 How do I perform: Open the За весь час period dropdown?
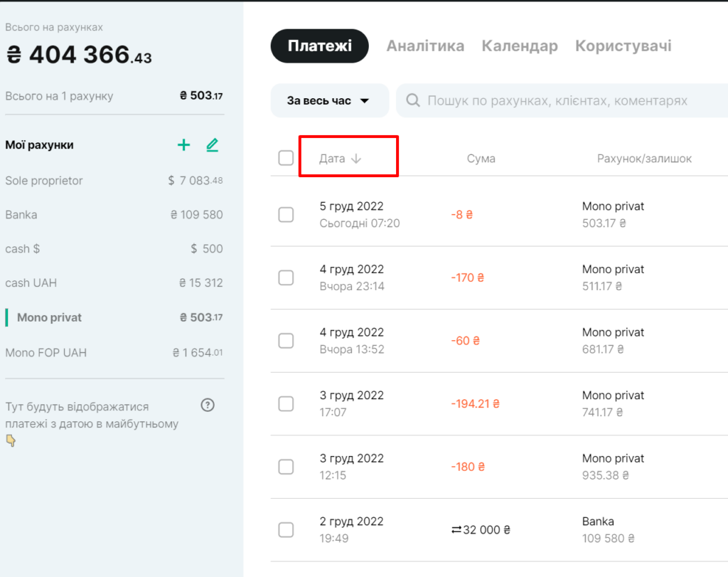tap(329, 101)
